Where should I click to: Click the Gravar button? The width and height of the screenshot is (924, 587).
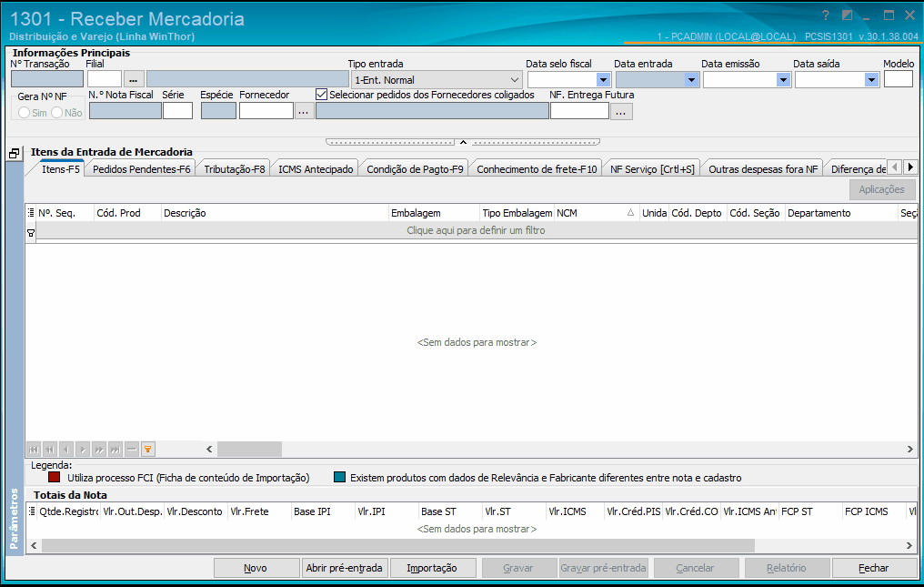point(518,568)
